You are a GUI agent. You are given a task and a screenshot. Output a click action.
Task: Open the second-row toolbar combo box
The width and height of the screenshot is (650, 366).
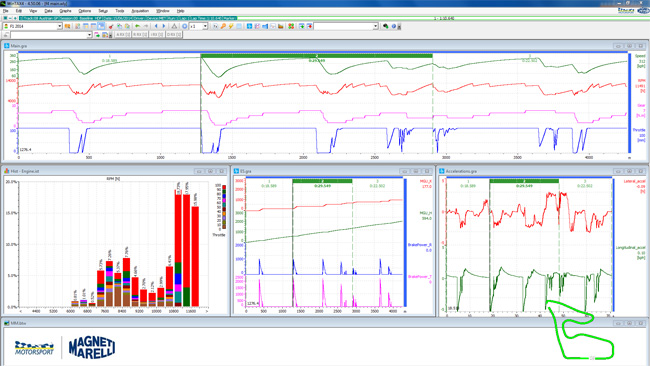(51, 35)
